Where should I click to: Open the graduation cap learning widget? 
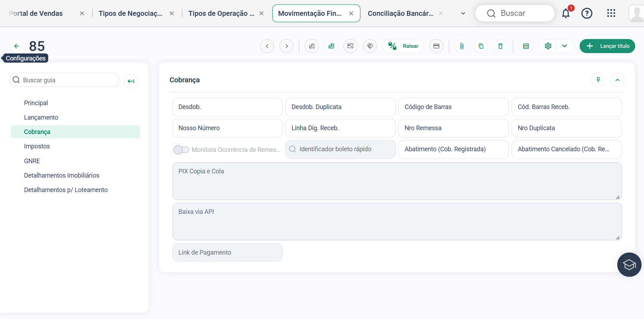click(x=629, y=264)
